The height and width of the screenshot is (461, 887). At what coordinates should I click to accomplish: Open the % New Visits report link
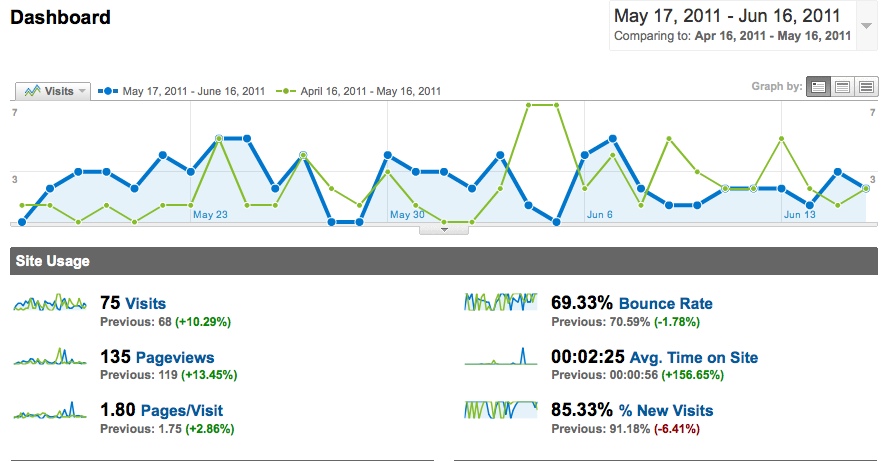666,410
